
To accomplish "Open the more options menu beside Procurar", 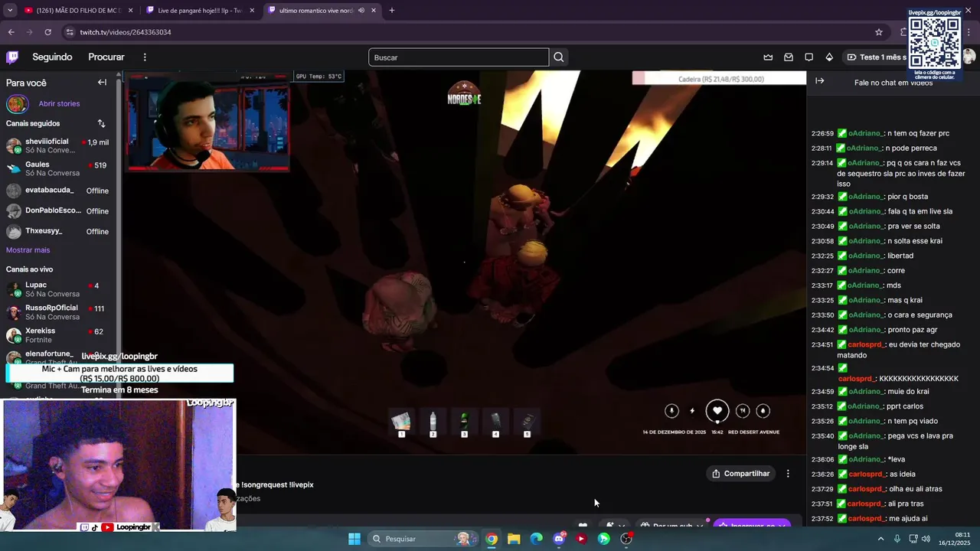I will (x=145, y=57).
